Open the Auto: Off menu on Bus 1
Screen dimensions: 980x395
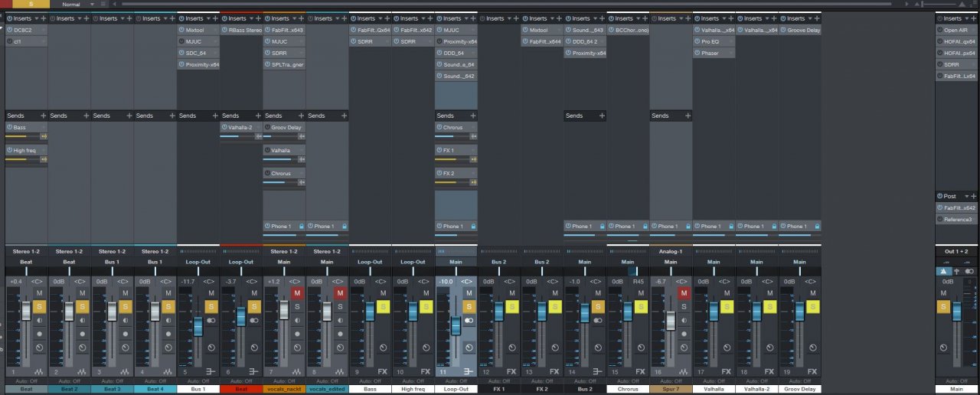[x=198, y=380]
